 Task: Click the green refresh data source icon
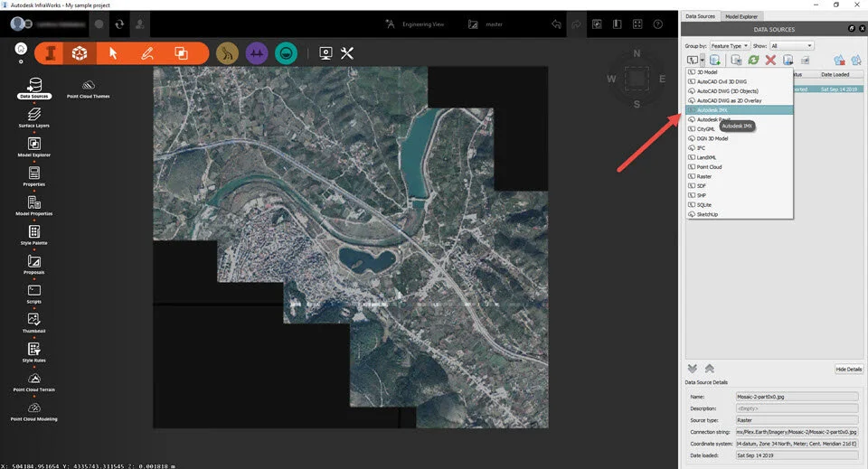[753, 60]
